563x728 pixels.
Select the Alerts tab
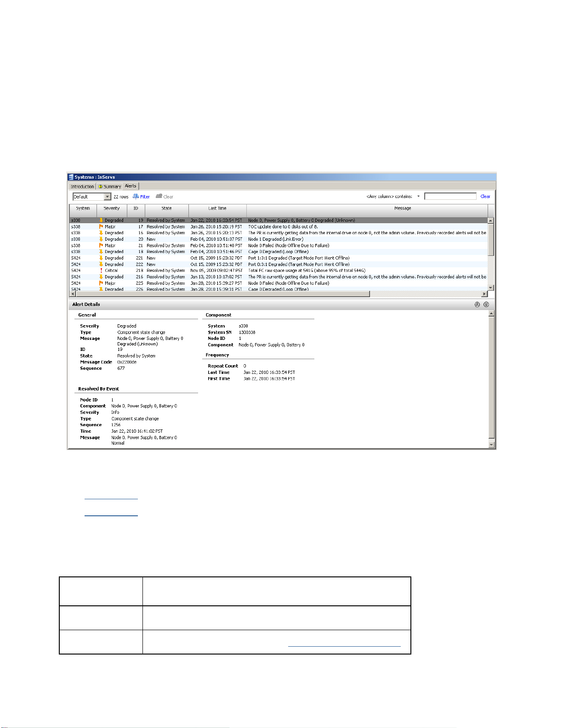(131, 186)
